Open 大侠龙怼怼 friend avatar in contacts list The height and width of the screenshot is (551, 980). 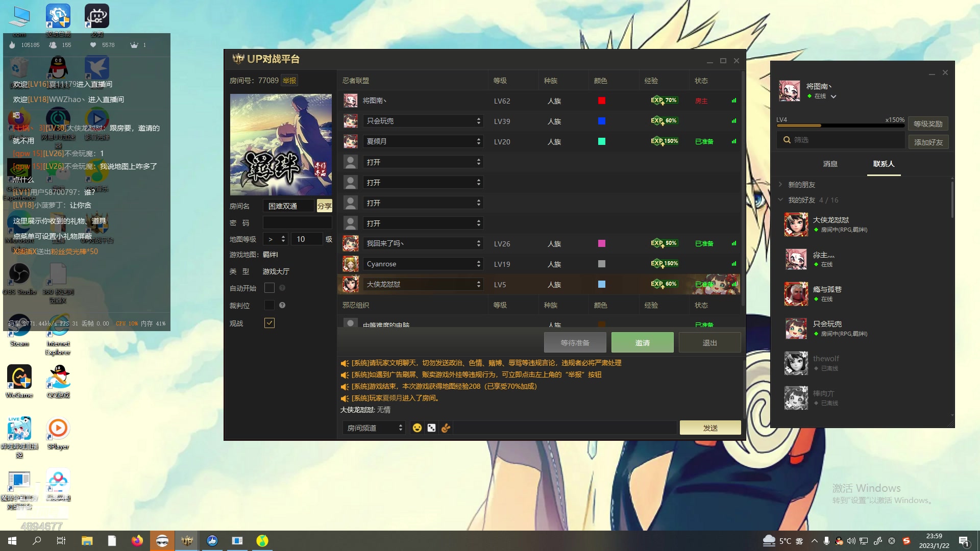[796, 224]
